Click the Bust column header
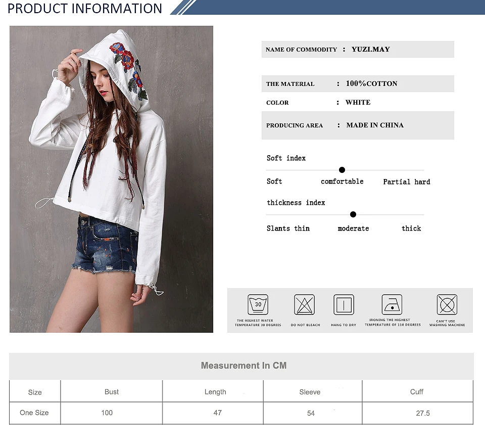Viewport: 485px width, 448px height. (x=112, y=392)
